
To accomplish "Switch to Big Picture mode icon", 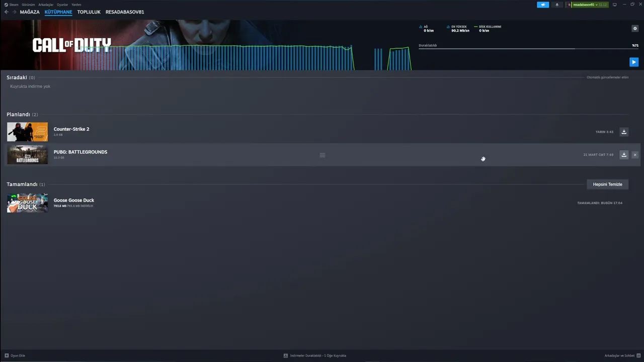I will (x=614, y=5).
